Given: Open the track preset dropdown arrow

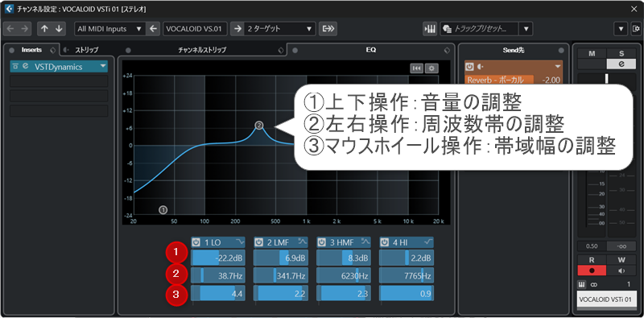Looking at the screenshot, I should pyautogui.click(x=526, y=29).
